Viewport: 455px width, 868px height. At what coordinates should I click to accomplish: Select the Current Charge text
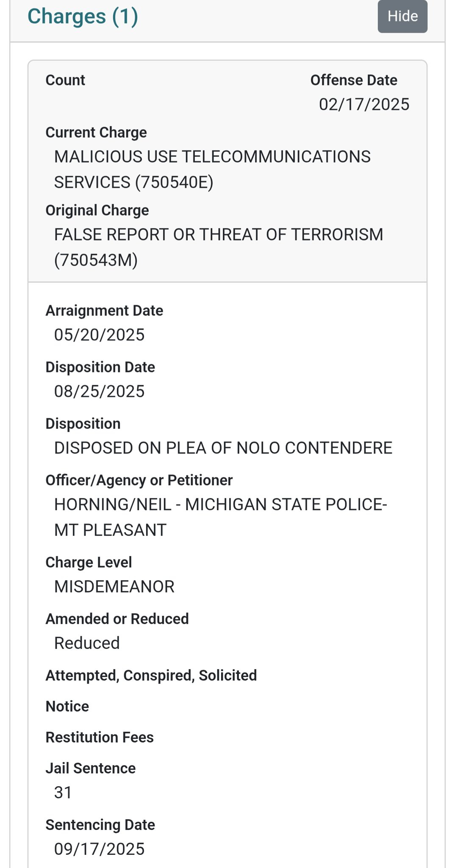[x=212, y=169]
